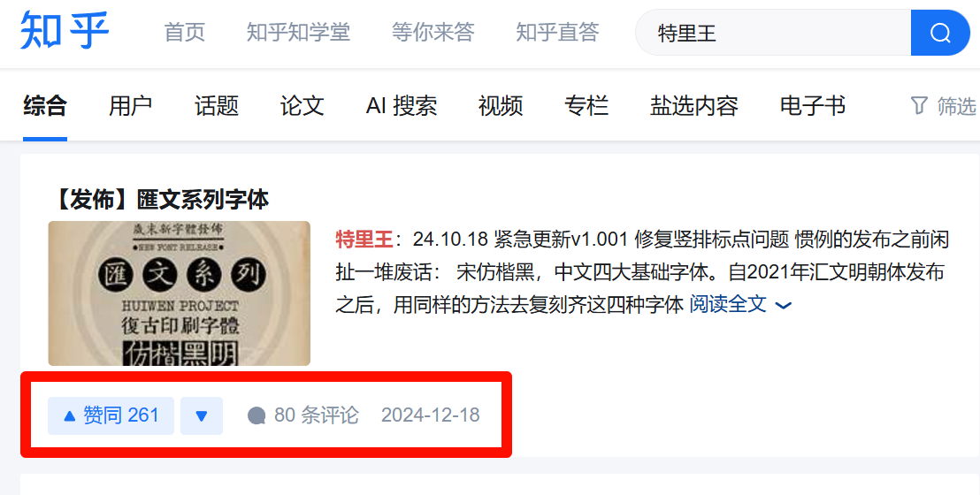This screenshot has width=980, height=495.
Task: Open 首页 in the top navigation
Action: (x=184, y=32)
